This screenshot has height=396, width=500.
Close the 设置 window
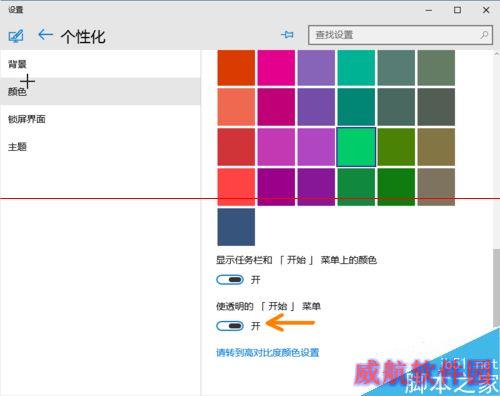click(486, 10)
